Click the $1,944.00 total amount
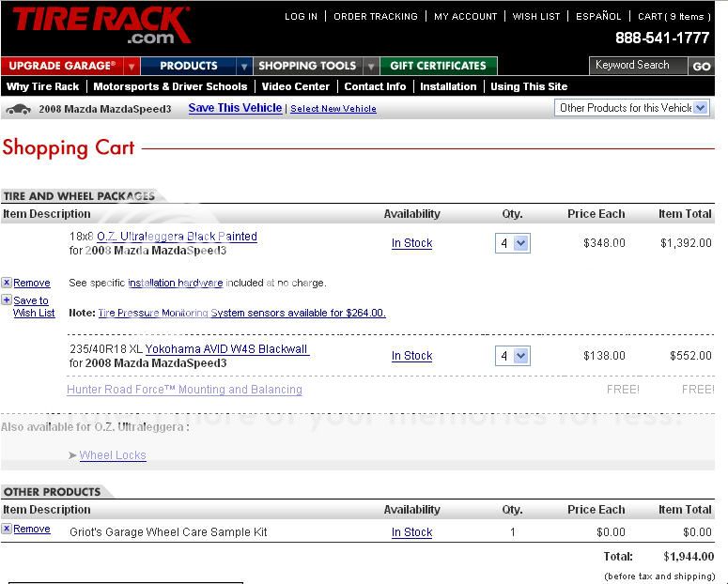The height and width of the screenshot is (584, 728). (x=689, y=556)
